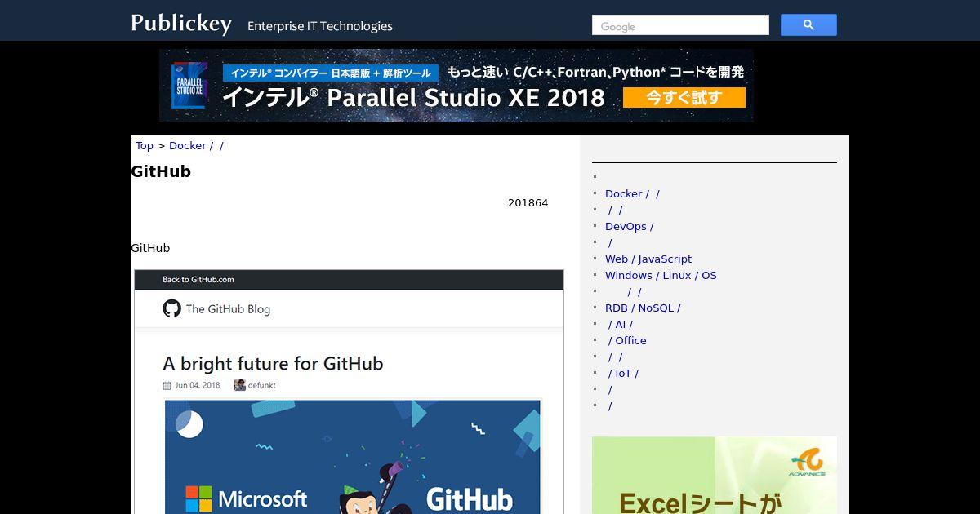Click the Excel sheet advertisement in sidebar
Screen dimensions: 980x514
(715, 475)
